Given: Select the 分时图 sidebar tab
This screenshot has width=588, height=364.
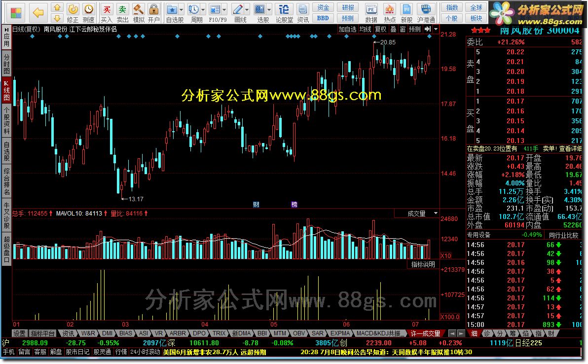Looking at the screenshot, I should [x=6, y=63].
